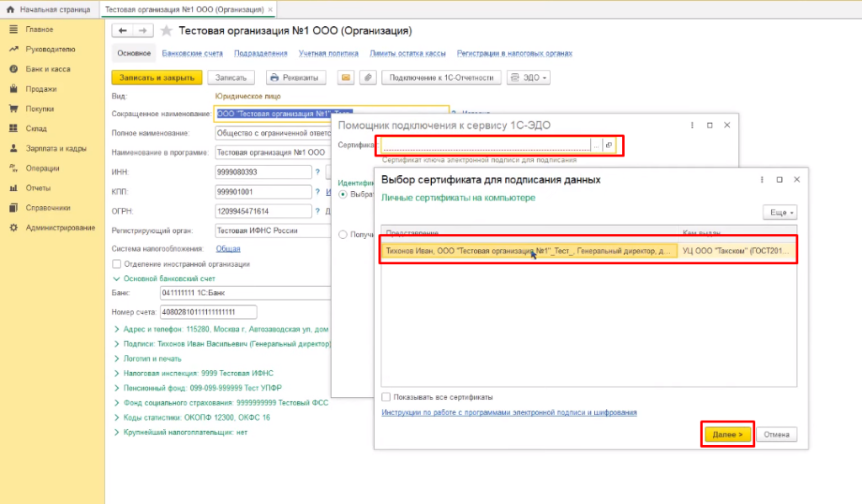Open the Общая taxation system link
The image size is (862, 504).
click(227, 248)
